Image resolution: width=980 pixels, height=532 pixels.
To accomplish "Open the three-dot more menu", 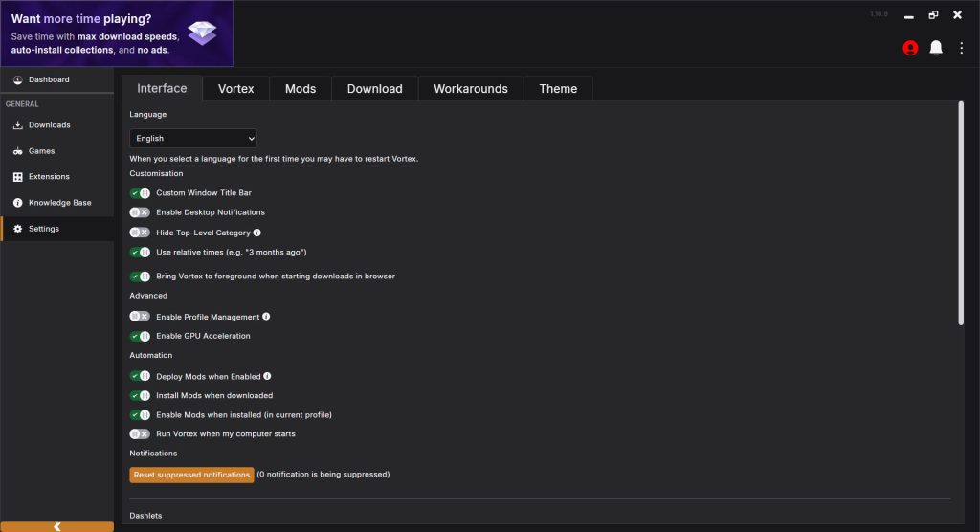I will tap(961, 48).
